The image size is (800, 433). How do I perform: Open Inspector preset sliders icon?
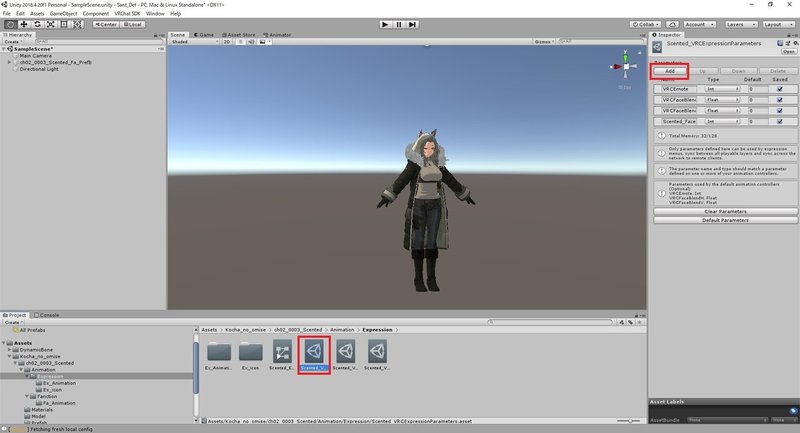tap(788, 43)
